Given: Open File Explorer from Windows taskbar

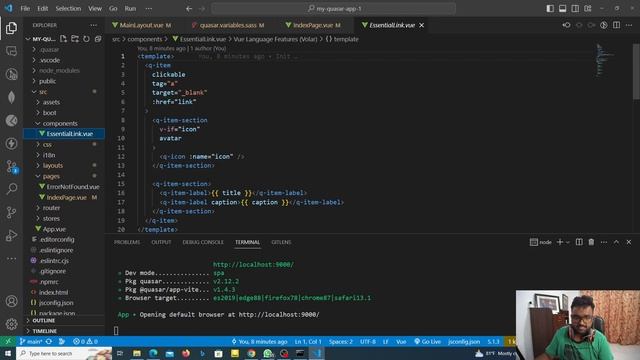Looking at the screenshot, I should point(137,353).
